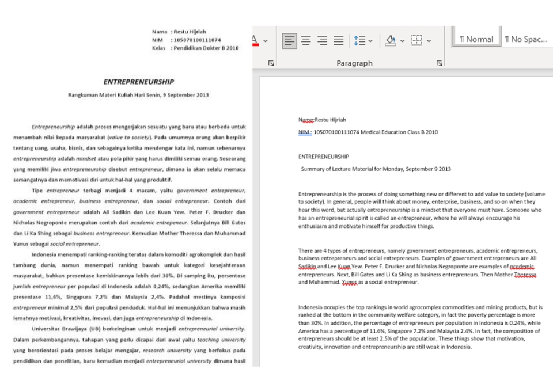Apply Justify alignment icon
Viewport: 553px width, 392px height.
(x=339, y=40)
